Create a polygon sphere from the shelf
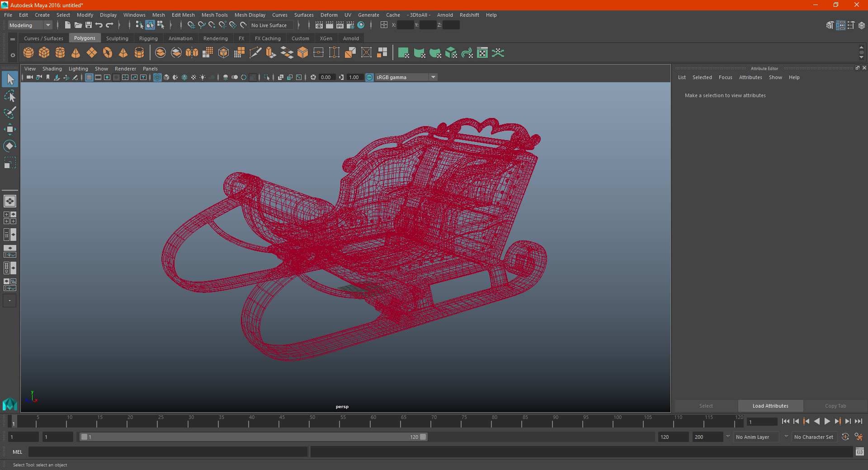868x470 pixels. pos(28,53)
